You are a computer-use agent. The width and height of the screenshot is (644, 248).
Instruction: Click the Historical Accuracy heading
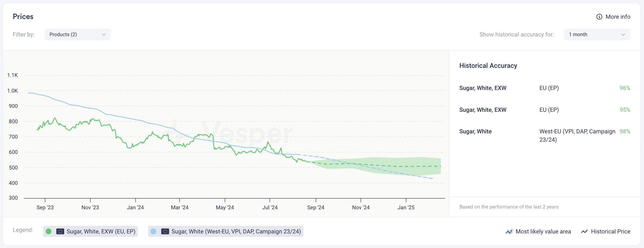[x=488, y=66]
